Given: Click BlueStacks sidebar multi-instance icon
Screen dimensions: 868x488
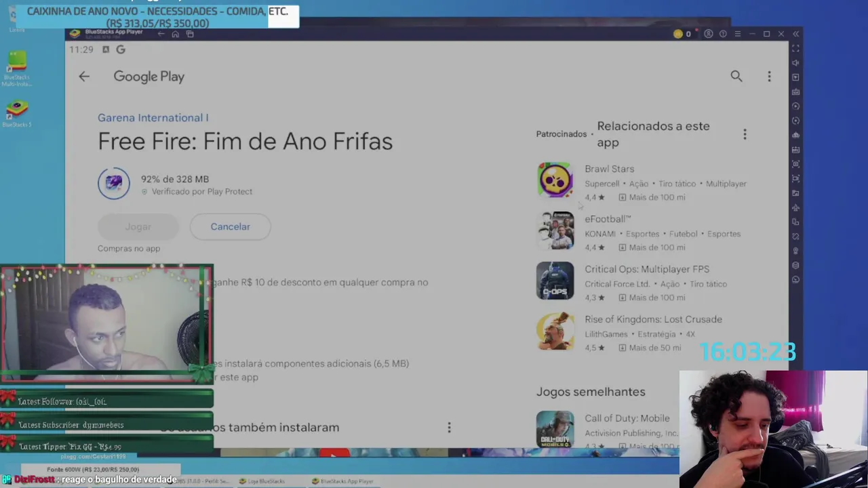Looking at the screenshot, I should point(796,222).
